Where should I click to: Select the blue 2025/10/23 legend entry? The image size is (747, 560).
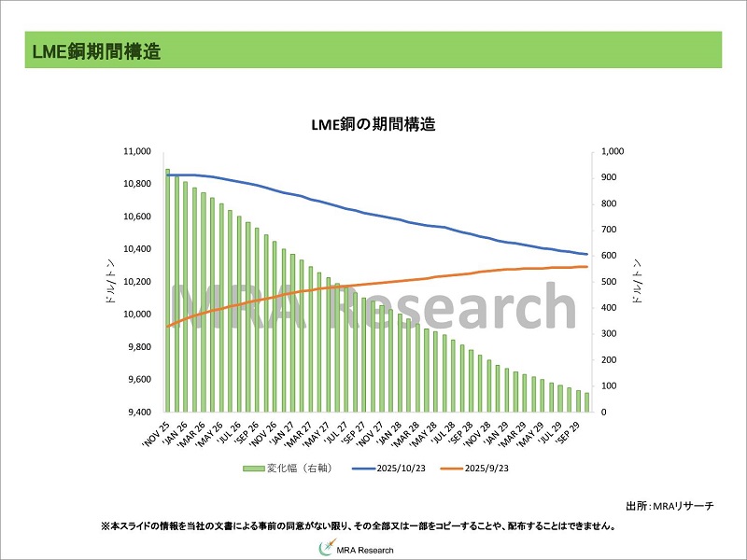point(392,468)
